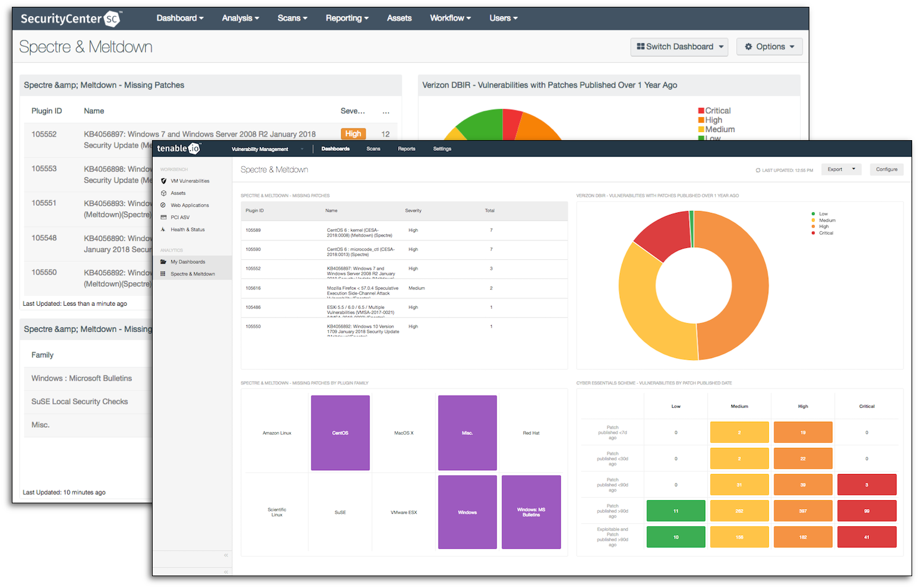Click the Configure button
This screenshot has width=919, height=588.
tap(887, 169)
